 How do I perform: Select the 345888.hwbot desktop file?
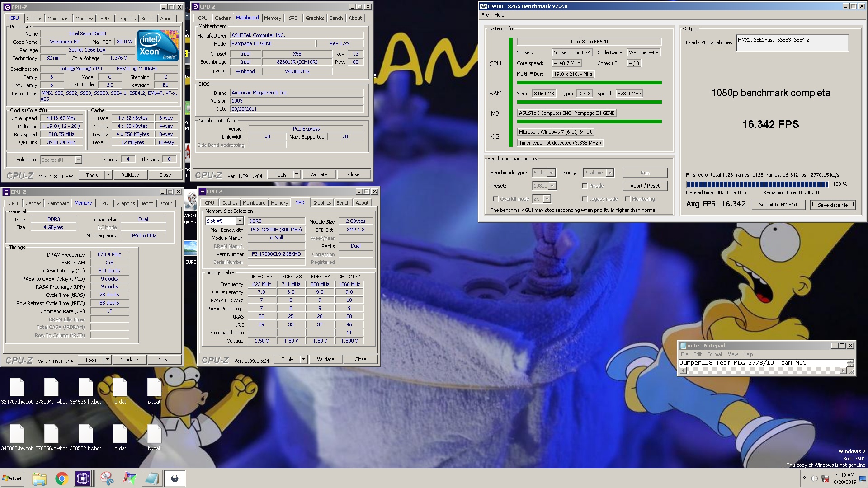17,437
